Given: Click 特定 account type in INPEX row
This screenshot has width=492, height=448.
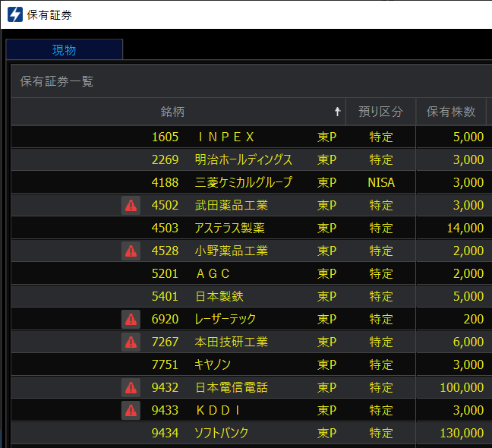Looking at the screenshot, I should [381, 137].
